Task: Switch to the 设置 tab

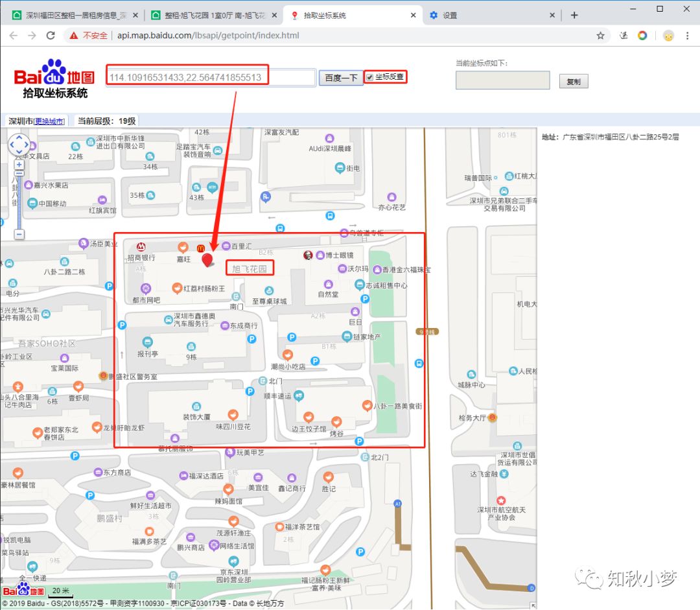Action: pos(491,15)
